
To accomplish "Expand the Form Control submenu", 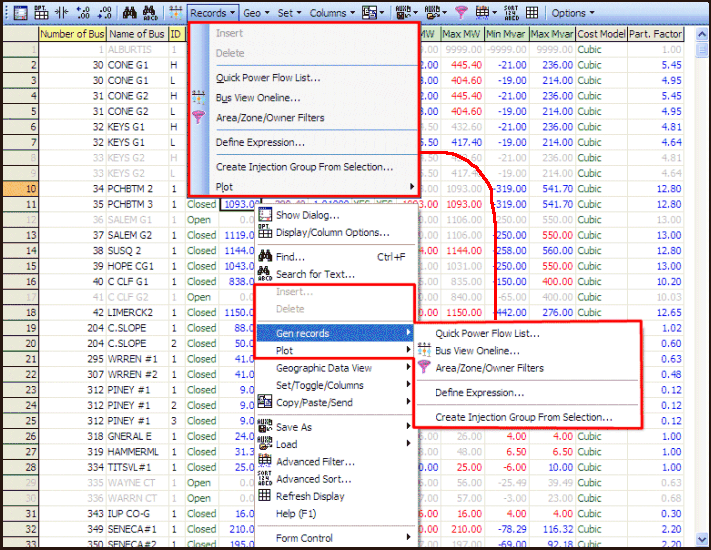I will pyautogui.click(x=306, y=538).
